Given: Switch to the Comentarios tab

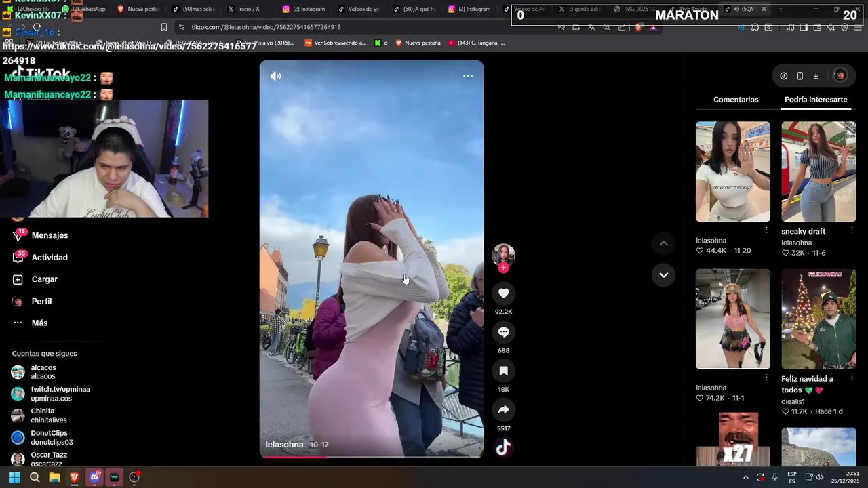Looking at the screenshot, I should pos(736,100).
